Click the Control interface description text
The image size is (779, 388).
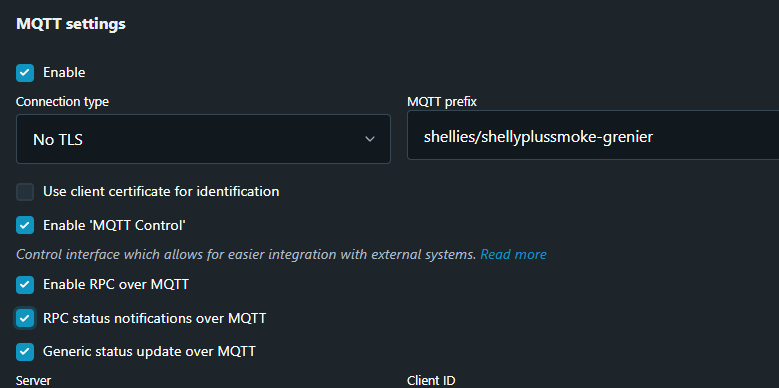coord(246,254)
